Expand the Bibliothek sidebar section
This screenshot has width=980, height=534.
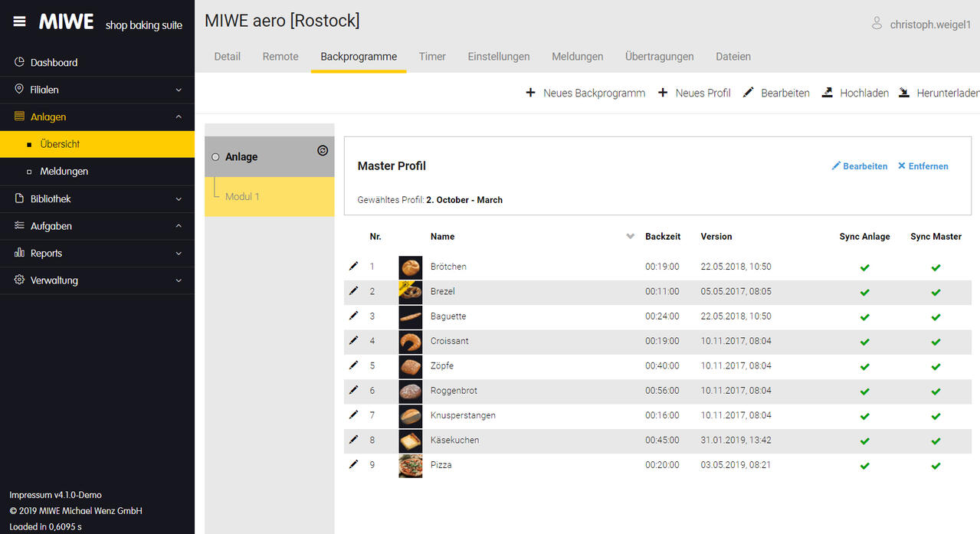(179, 198)
